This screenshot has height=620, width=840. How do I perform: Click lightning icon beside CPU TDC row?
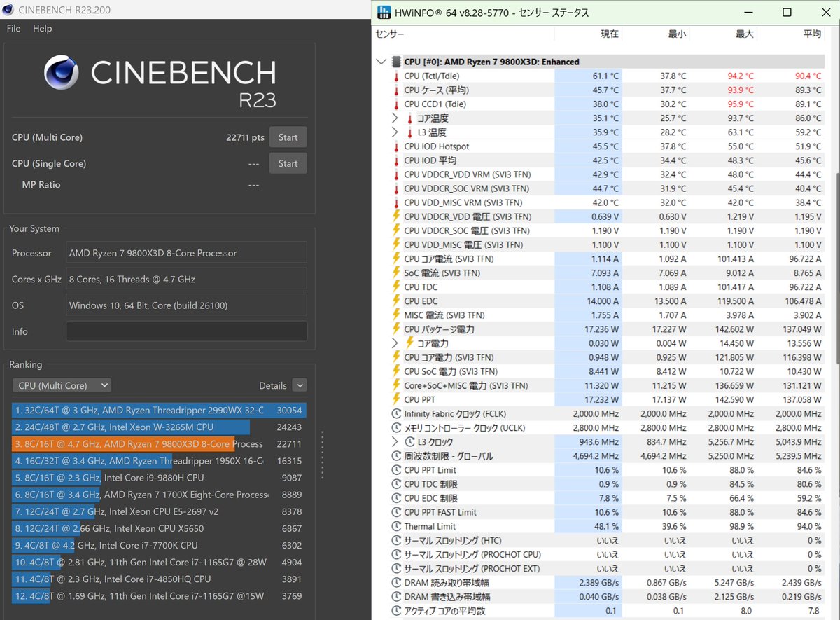pos(395,287)
